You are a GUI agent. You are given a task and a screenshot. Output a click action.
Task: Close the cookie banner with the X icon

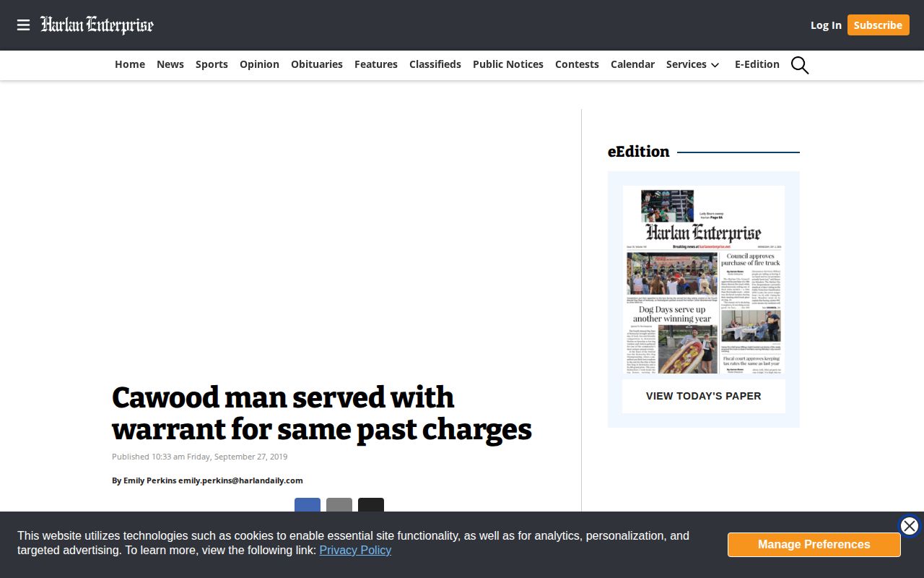point(910,526)
